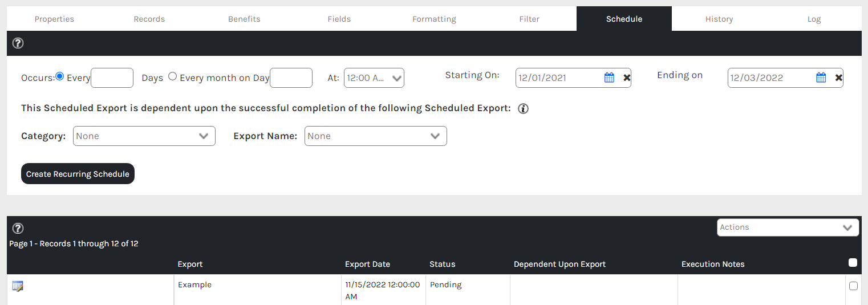
Task: Click the Export column header
Action: tap(190, 264)
